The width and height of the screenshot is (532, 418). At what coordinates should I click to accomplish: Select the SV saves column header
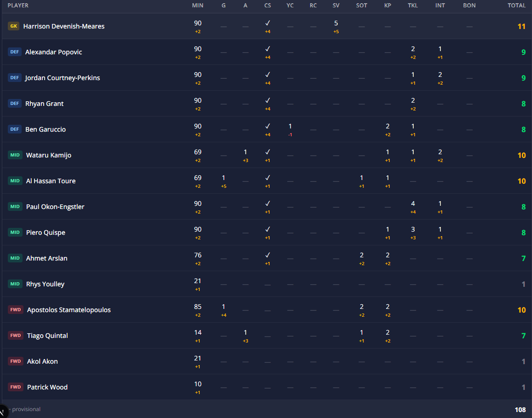336,6
